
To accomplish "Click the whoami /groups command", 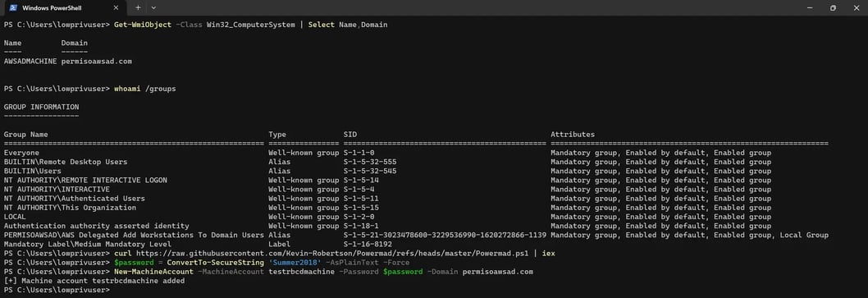I will click(x=145, y=89).
